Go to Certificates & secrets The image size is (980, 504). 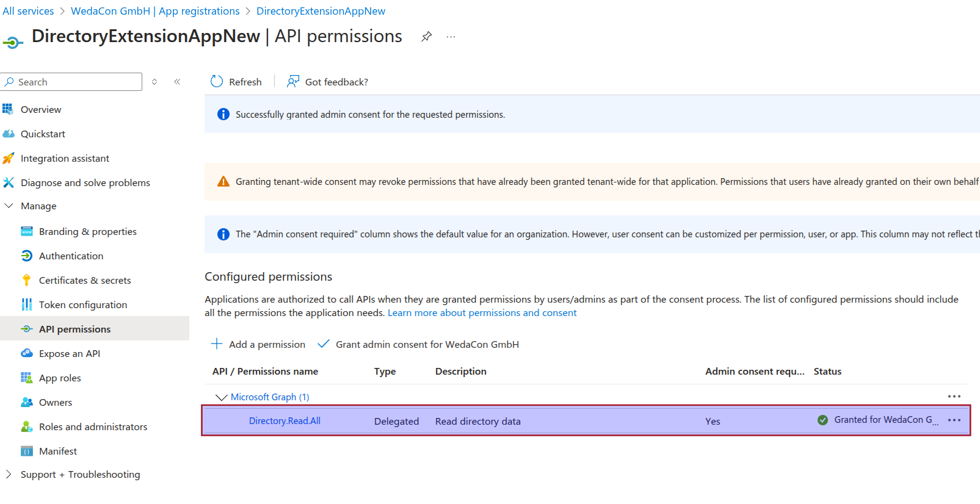[85, 280]
